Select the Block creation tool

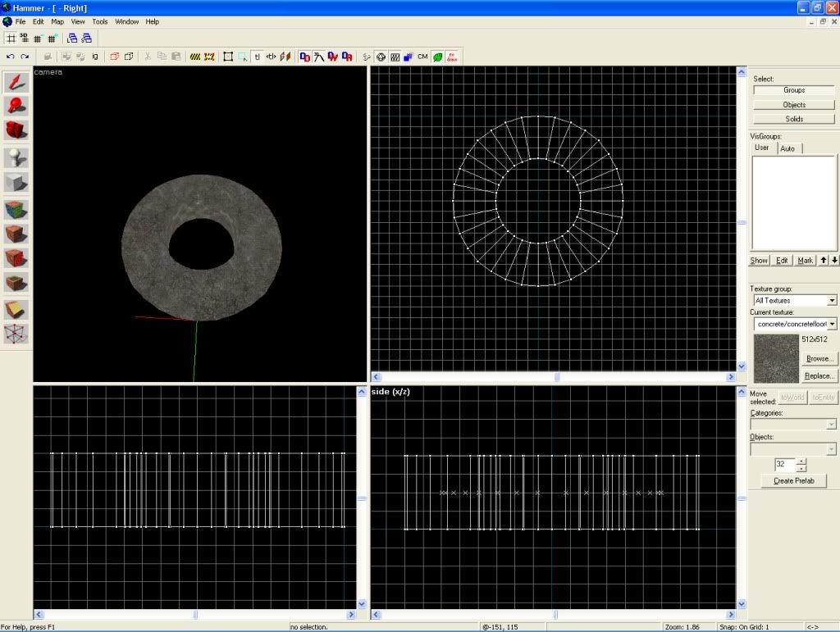(x=16, y=182)
